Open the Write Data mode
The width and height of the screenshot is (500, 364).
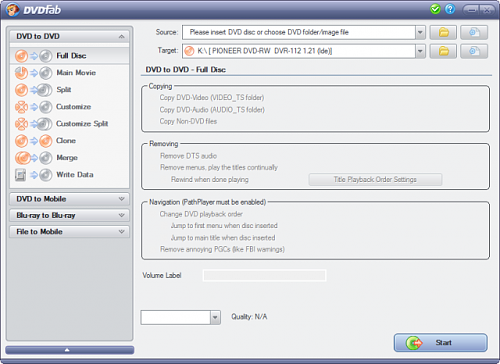[70, 175]
